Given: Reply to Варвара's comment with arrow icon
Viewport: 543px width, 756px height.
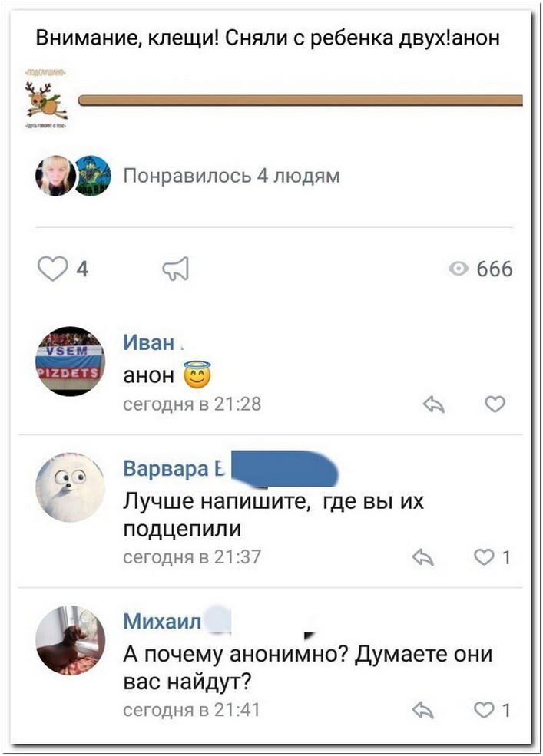Looking at the screenshot, I should [x=423, y=557].
